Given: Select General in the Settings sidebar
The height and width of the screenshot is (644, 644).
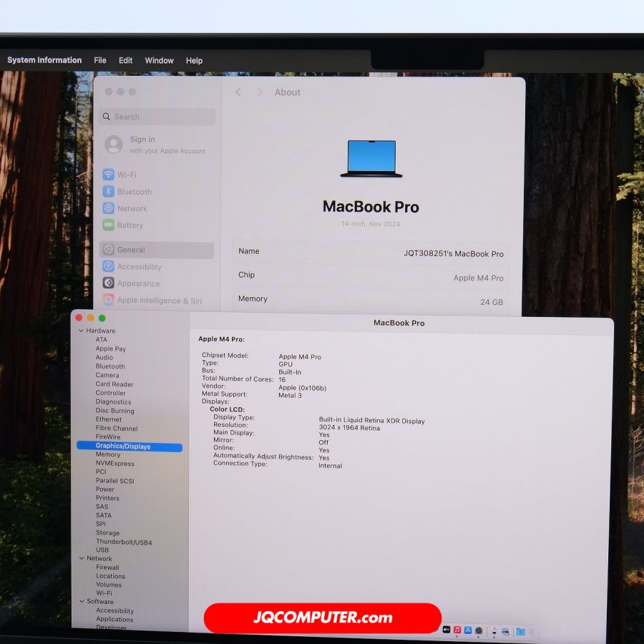Looking at the screenshot, I should click(x=157, y=250).
